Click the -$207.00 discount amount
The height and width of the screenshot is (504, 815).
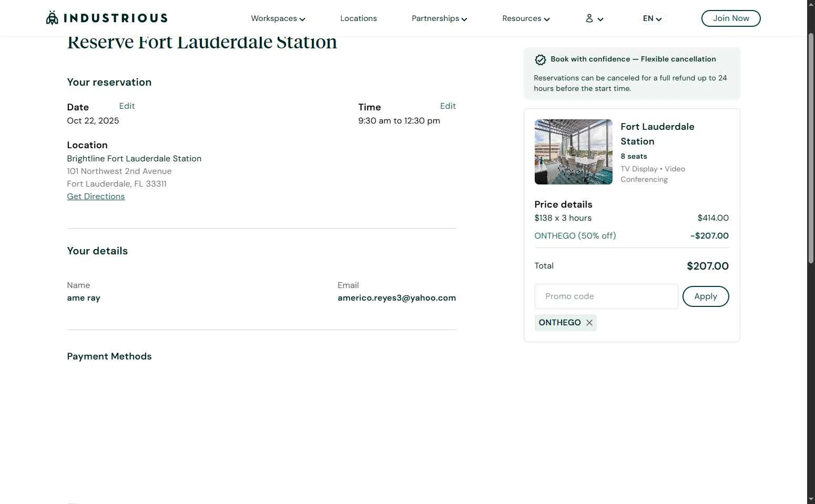(709, 236)
